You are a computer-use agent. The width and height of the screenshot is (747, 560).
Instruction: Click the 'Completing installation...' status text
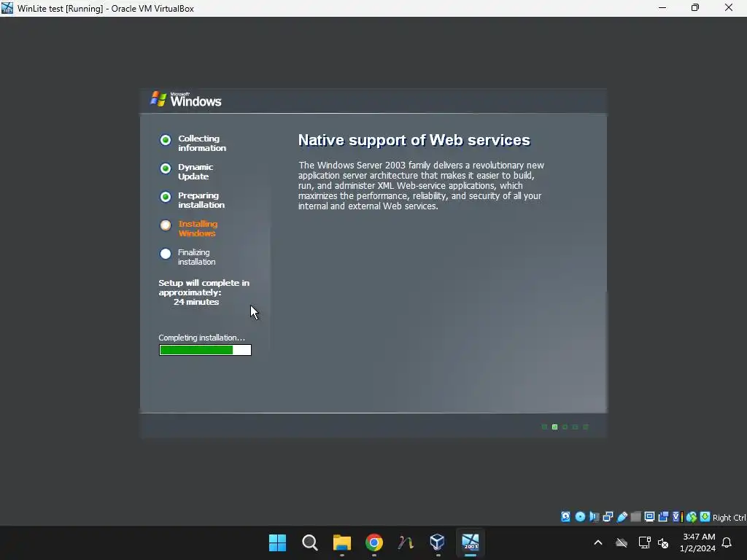point(201,338)
